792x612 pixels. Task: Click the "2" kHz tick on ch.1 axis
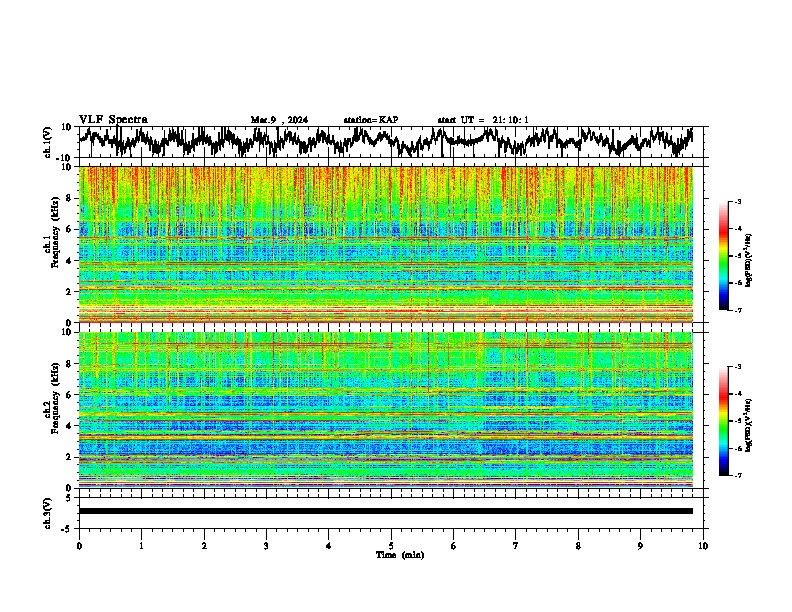coord(70,291)
